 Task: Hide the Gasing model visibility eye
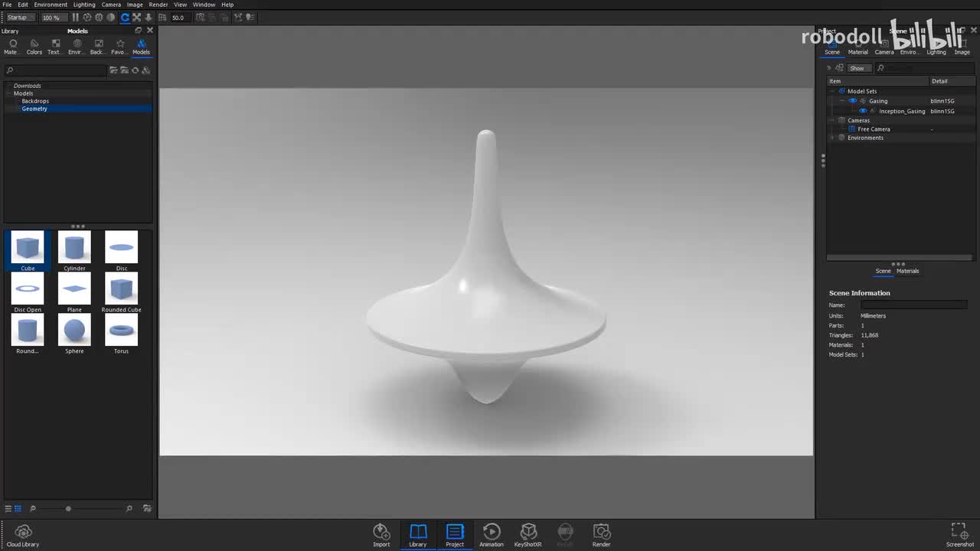853,101
